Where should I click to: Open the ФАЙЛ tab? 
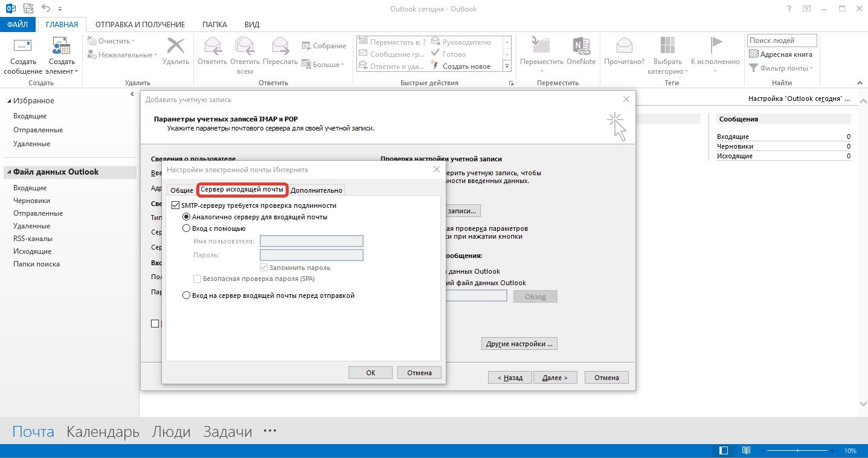(18, 25)
